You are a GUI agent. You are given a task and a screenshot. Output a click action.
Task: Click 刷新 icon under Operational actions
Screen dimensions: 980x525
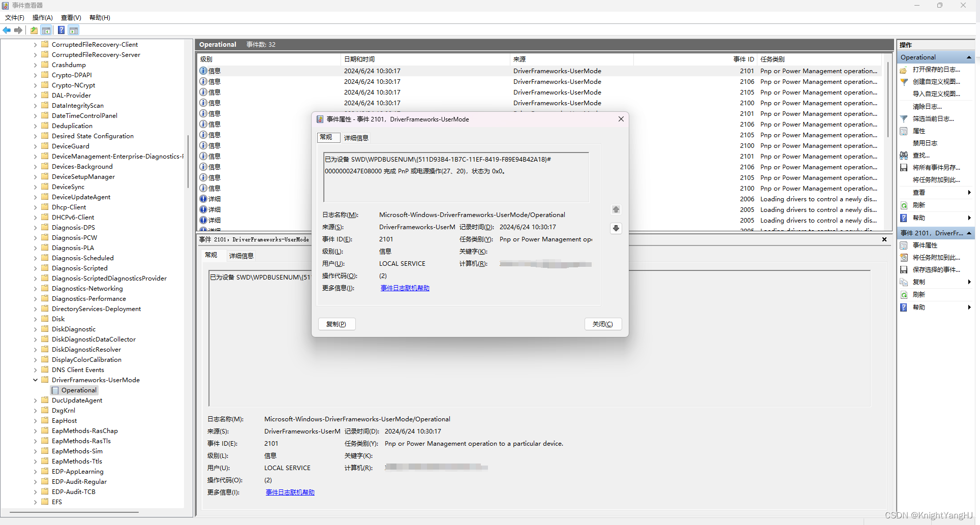tap(904, 205)
